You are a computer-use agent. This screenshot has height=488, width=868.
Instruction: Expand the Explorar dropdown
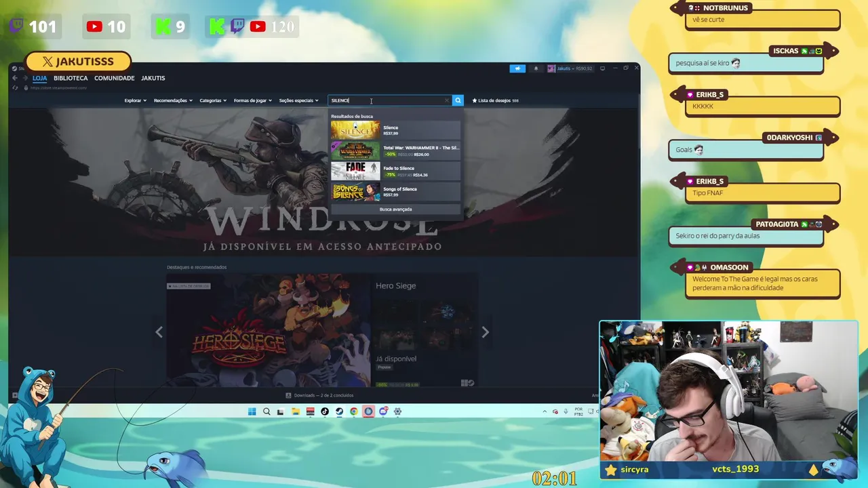pyautogui.click(x=135, y=100)
